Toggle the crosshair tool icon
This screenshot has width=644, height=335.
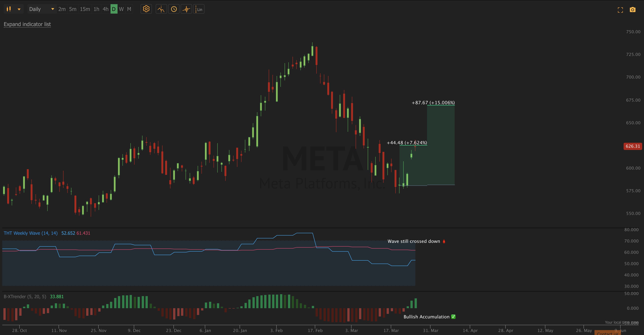[x=186, y=9]
